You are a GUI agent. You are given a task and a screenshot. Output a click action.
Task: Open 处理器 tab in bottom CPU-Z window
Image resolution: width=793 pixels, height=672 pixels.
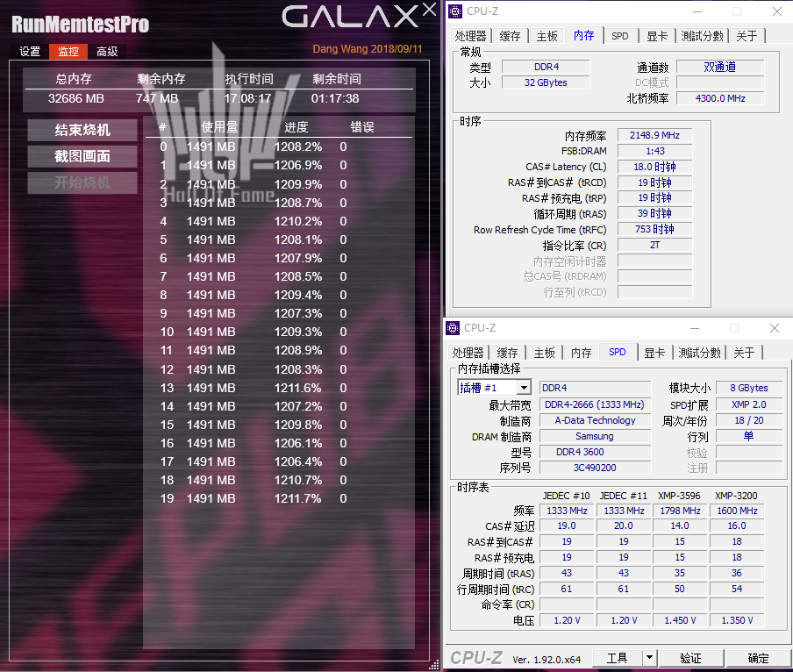[x=468, y=353]
